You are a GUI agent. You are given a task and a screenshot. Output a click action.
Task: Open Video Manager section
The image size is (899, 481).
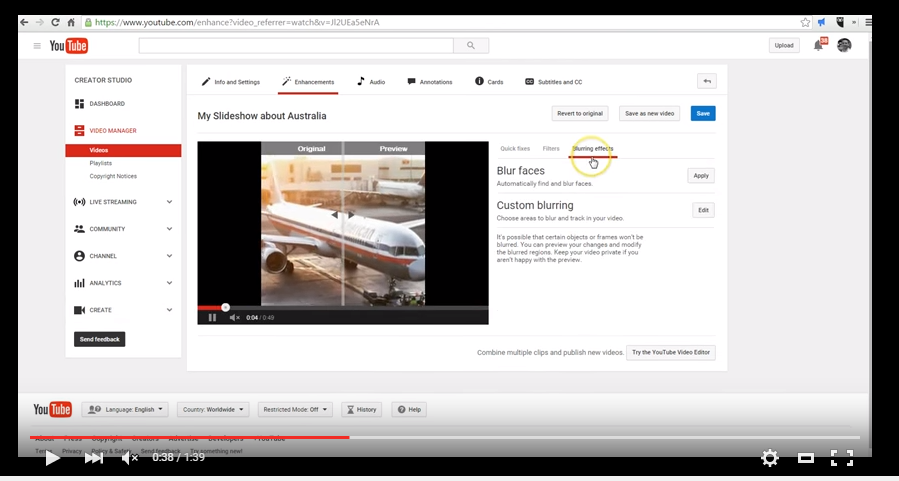coord(106,131)
